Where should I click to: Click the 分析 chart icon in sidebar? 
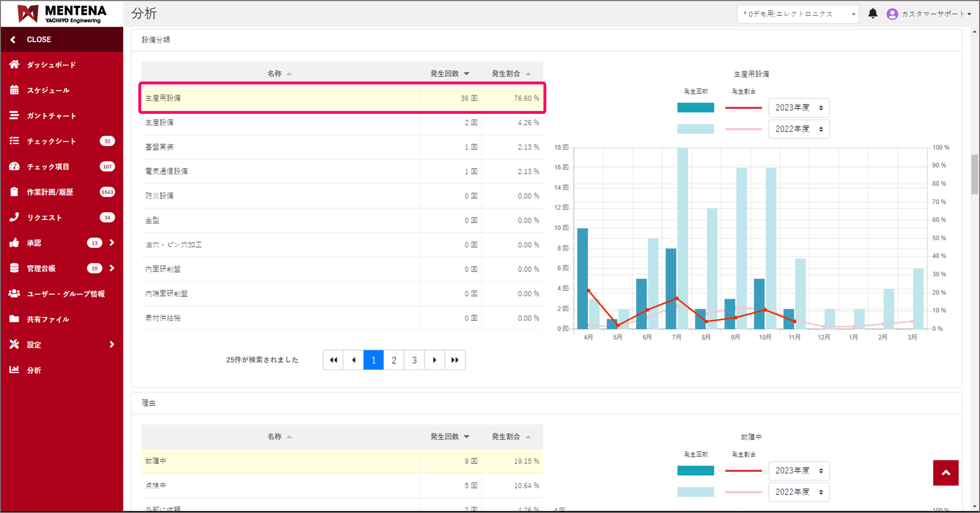[x=15, y=370]
